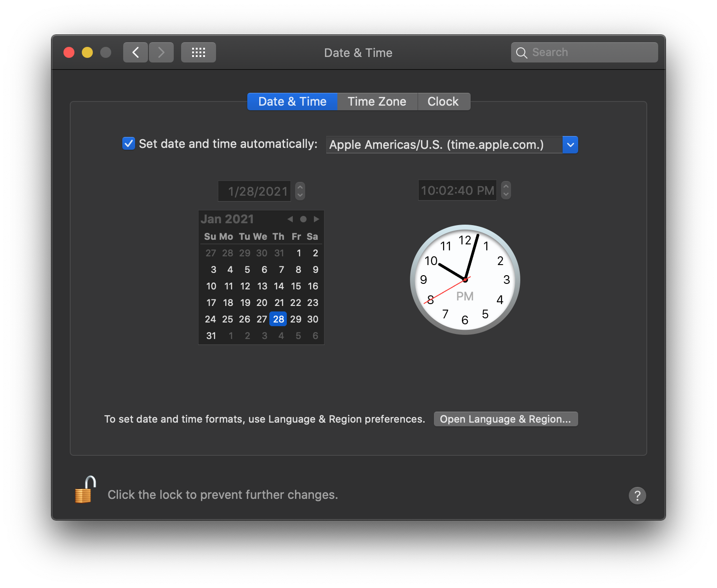Switch to the Time Zone tab
Screen dimensions: 717x588
click(x=377, y=102)
